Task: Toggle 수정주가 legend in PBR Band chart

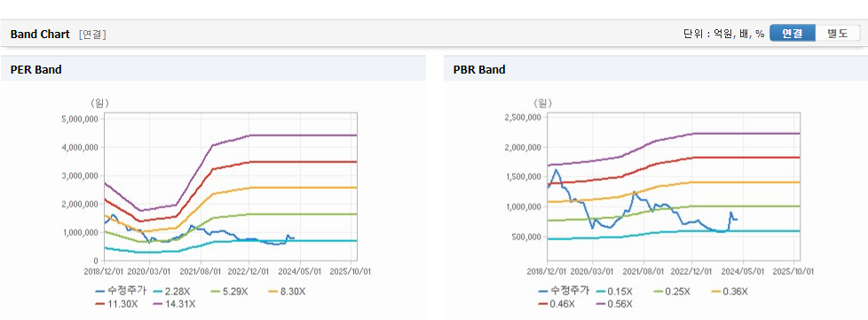Action: [564, 292]
